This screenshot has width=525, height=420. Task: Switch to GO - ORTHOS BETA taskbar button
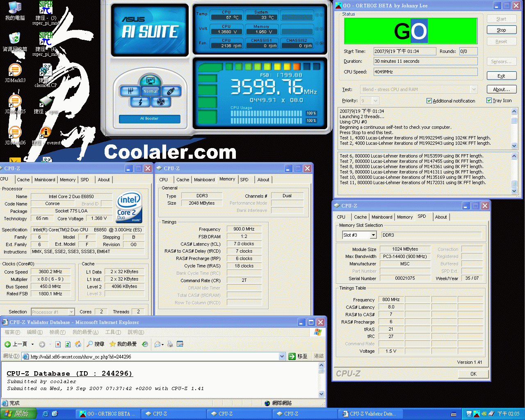pos(109,414)
